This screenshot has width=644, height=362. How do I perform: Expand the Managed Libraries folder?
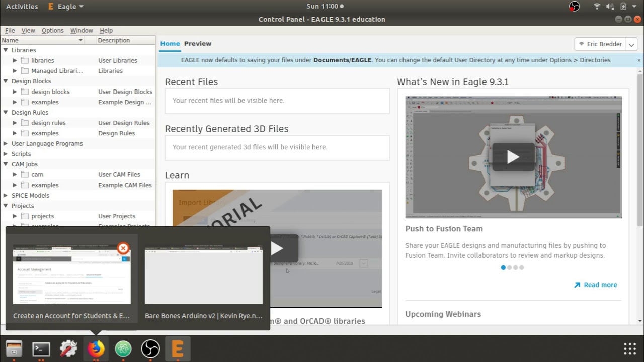(15, 71)
